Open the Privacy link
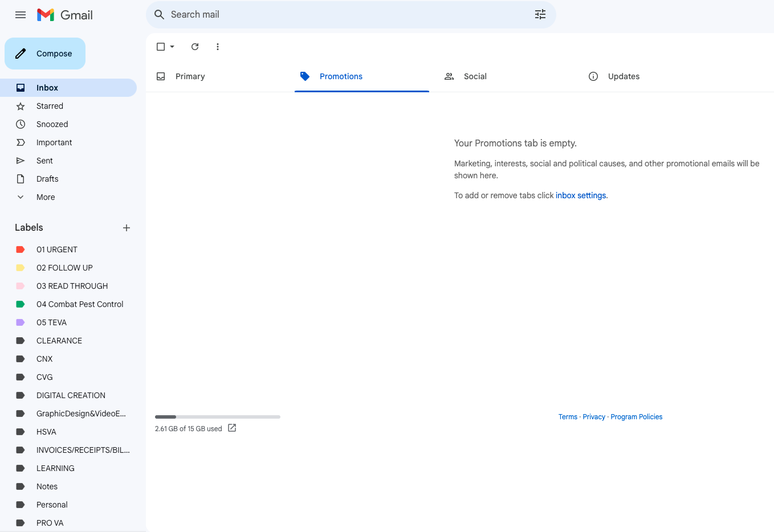 click(594, 417)
